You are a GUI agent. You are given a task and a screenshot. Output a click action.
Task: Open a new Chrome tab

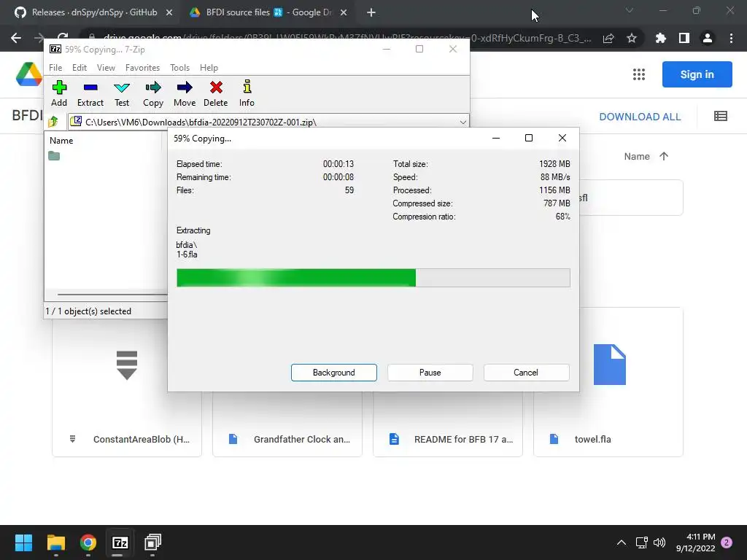[371, 12]
